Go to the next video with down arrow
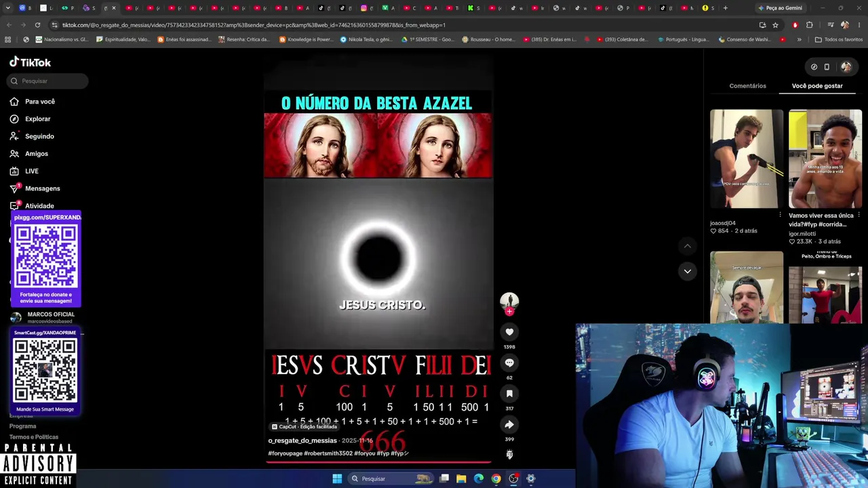Viewport: 868px width, 488px height. point(687,271)
